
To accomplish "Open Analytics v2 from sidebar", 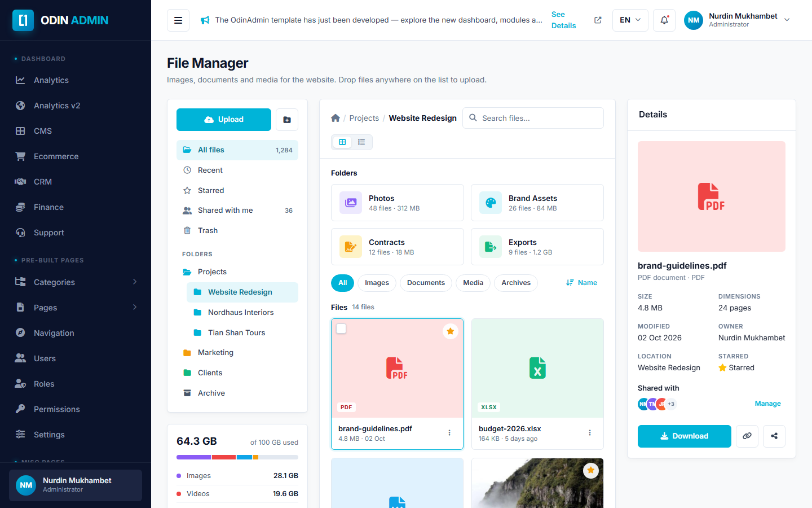I will [76, 106].
